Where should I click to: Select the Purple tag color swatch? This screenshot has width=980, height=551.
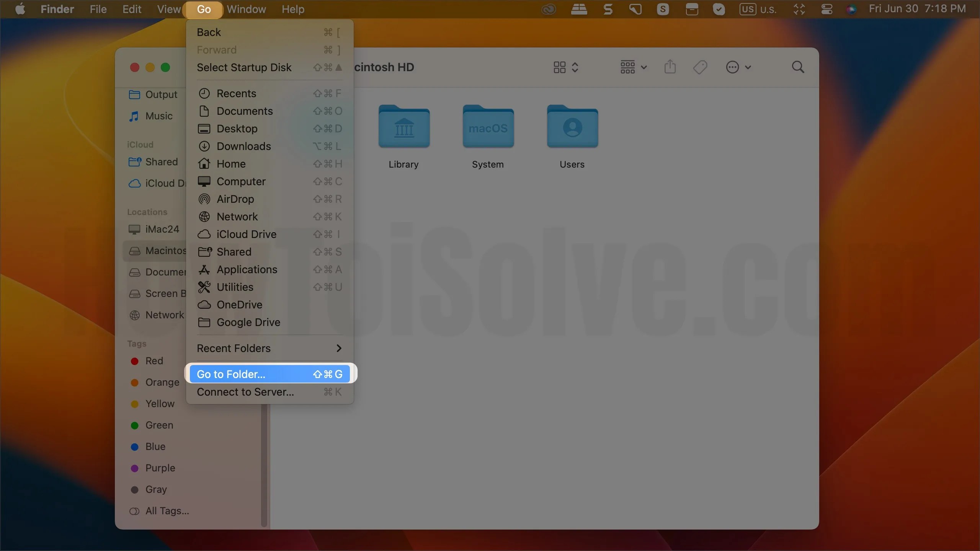click(134, 468)
